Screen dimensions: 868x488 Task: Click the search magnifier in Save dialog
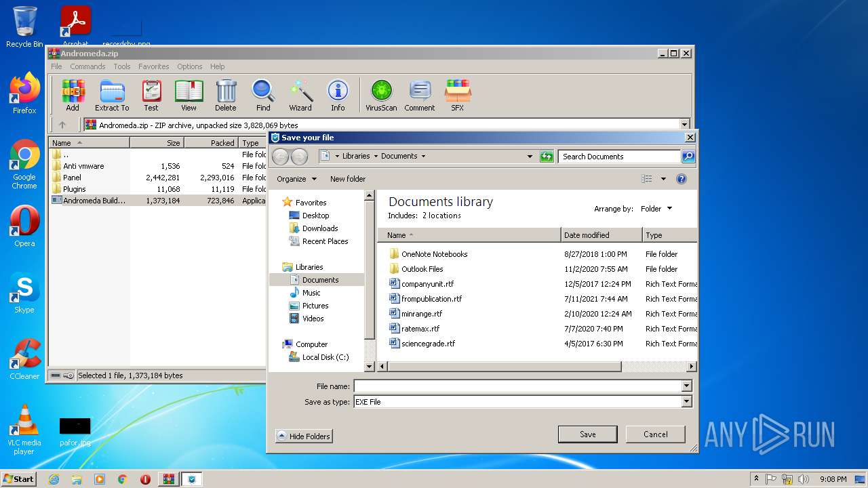pos(688,157)
